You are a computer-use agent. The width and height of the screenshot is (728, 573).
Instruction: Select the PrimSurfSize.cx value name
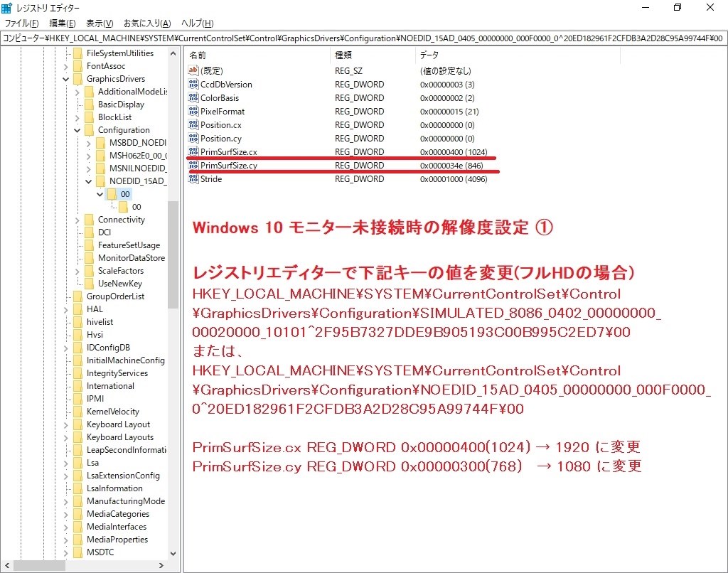(x=228, y=152)
